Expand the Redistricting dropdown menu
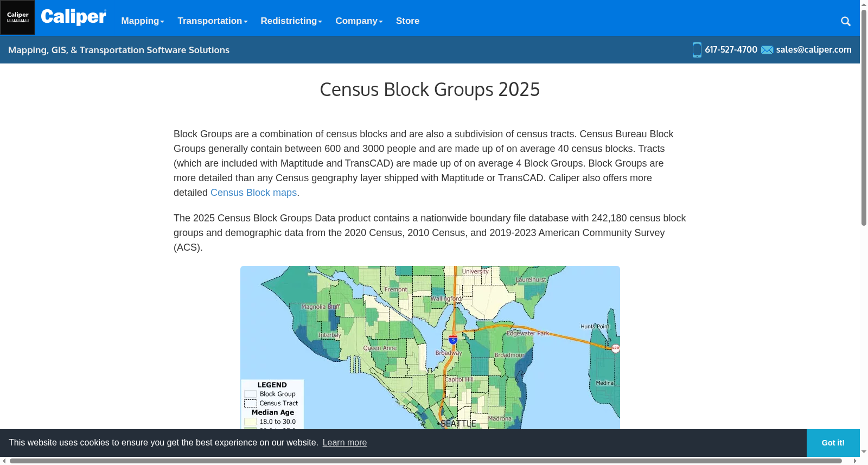This screenshot has height=465, width=868. coord(291,21)
